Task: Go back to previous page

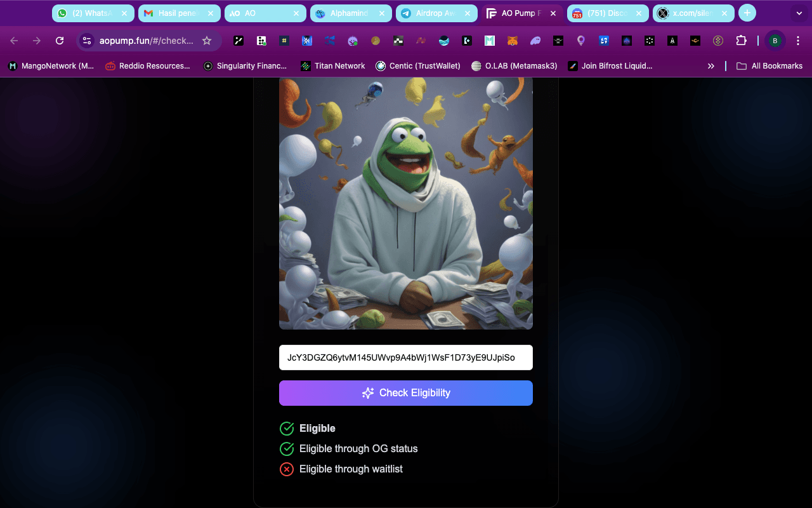Action: pyautogui.click(x=14, y=41)
